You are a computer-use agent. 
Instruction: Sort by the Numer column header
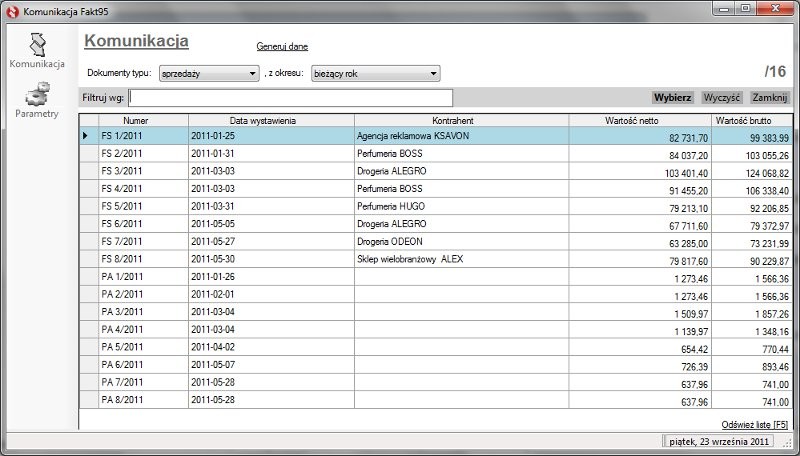(x=136, y=121)
